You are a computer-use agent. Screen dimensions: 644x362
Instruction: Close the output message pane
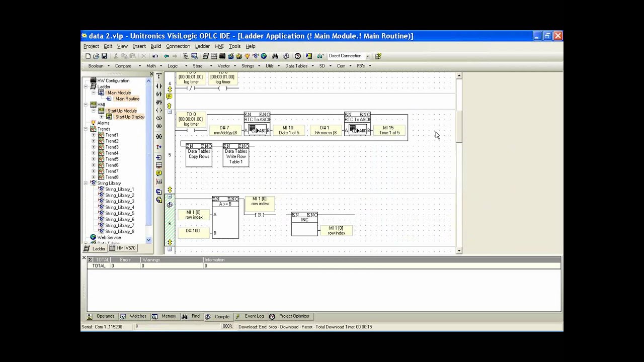point(84,258)
